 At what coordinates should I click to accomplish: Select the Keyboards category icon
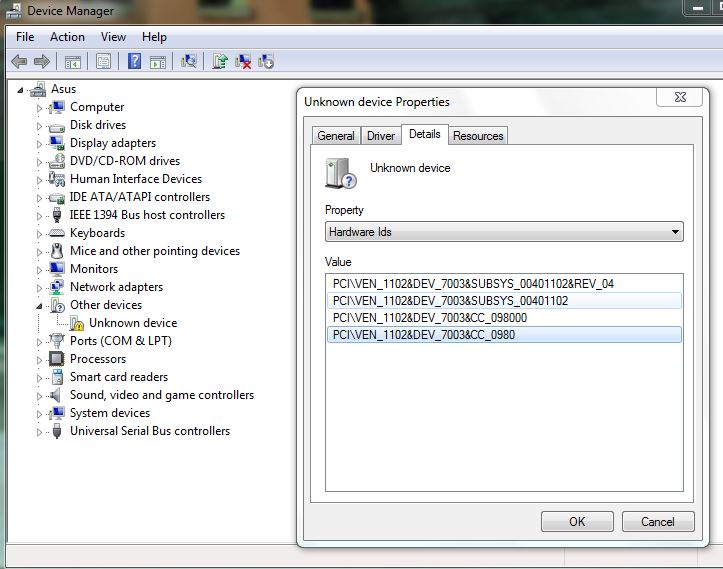[57, 233]
